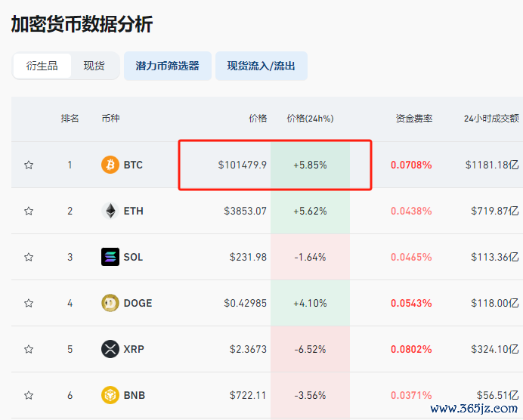Favorite XRP with its star icon
Viewport: 523px width, 420px height.
pos(29,349)
